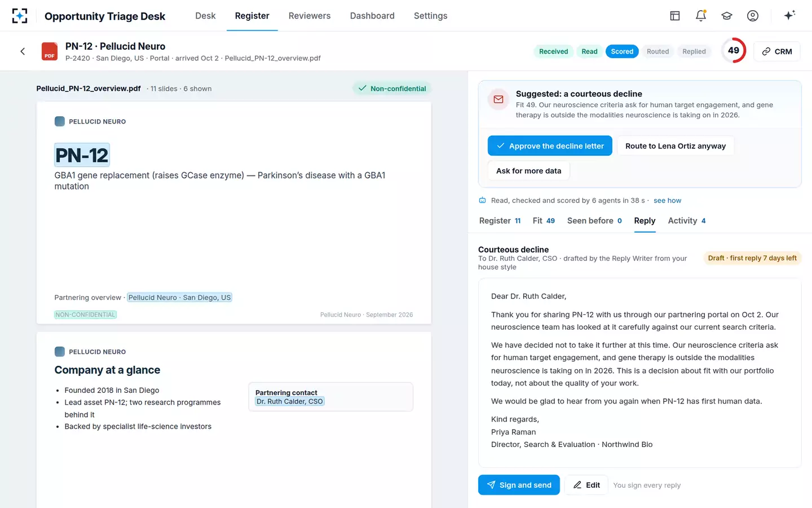Image resolution: width=812 pixels, height=508 pixels.
Task: Open the Seen before tab
Action: [594, 221]
